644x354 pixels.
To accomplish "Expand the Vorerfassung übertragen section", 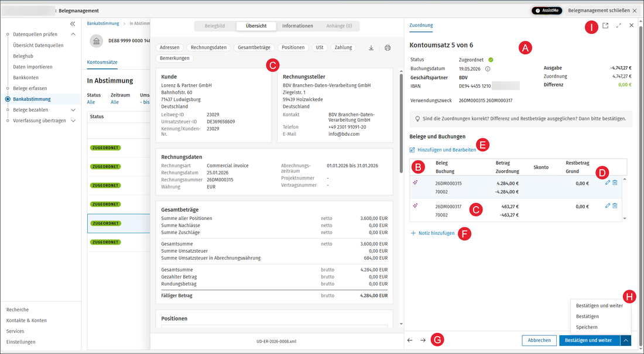I will click(73, 121).
